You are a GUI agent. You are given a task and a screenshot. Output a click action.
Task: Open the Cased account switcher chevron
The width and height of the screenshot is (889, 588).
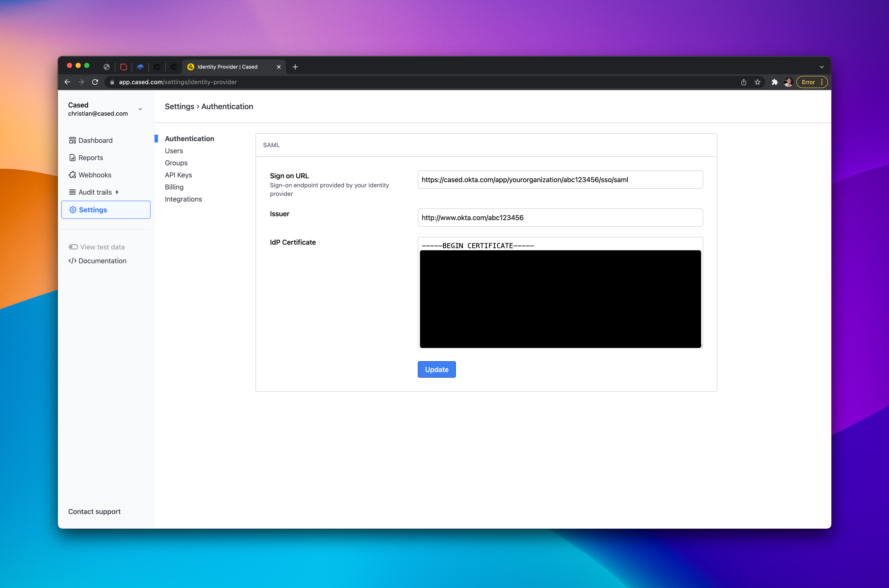click(x=140, y=109)
